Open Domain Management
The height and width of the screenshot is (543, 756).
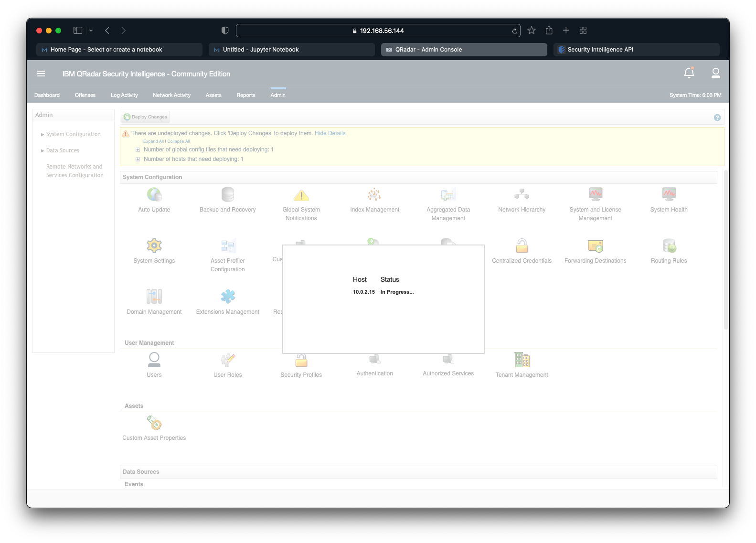click(x=154, y=297)
